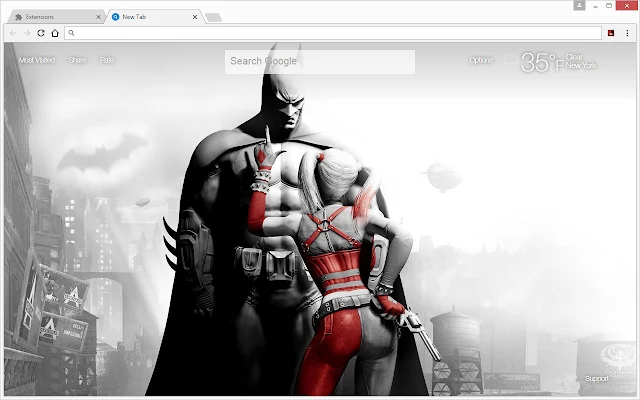
Task: Click the browser back arrow
Action: (x=13, y=33)
